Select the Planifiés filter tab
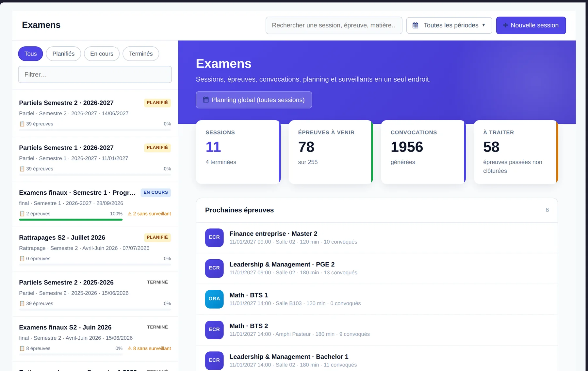This screenshot has height=371, width=588. [x=63, y=54]
